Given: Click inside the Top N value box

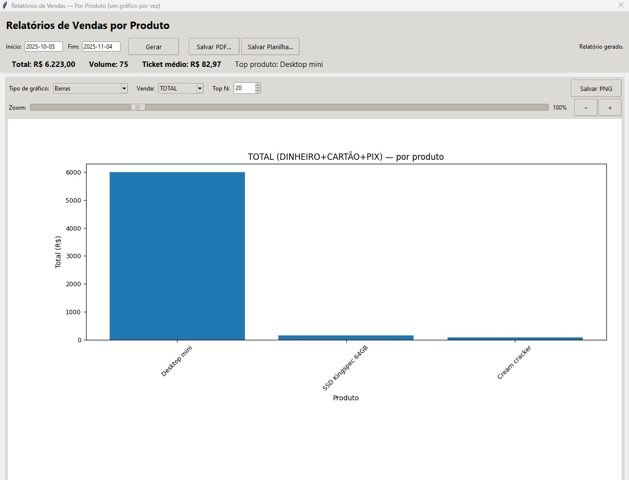Looking at the screenshot, I should point(243,88).
